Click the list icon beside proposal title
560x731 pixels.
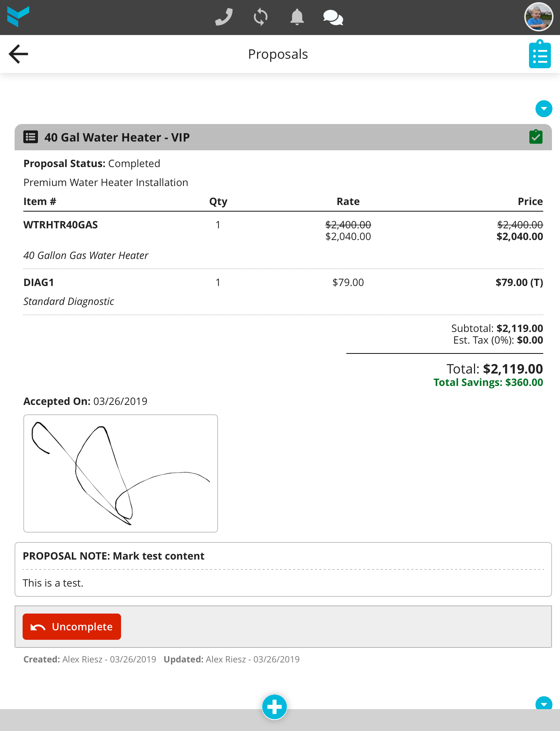point(31,137)
